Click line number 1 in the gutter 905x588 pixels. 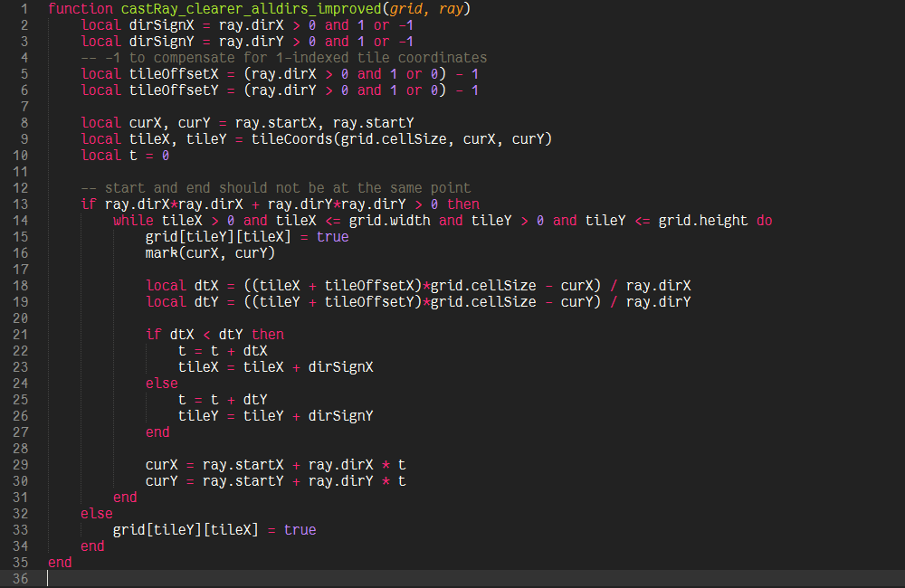(x=24, y=8)
